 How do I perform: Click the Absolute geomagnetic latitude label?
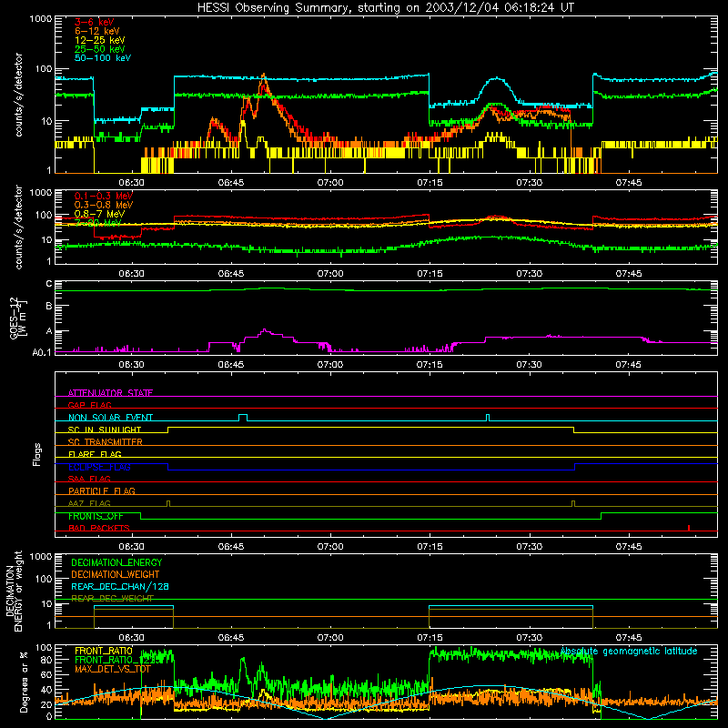[x=629, y=652]
